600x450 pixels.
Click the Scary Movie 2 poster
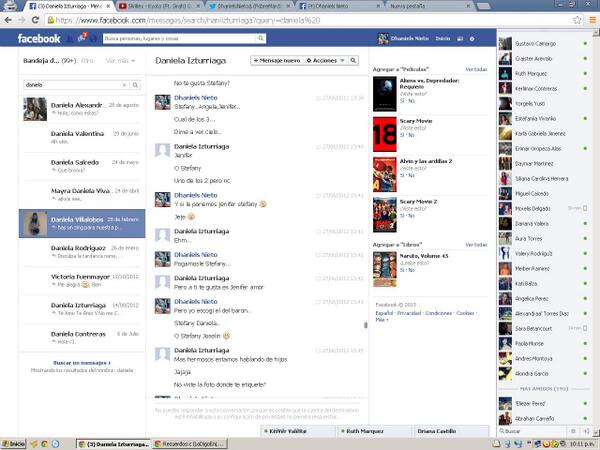point(385,215)
